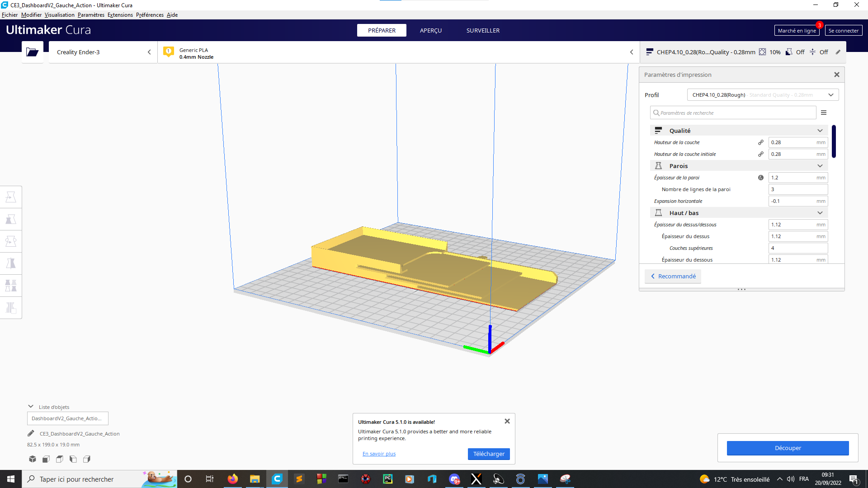This screenshot has height=488, width=868.
Task: Select the PRÉPARER tab
Action: pyautogui.click(x=382, y=30)
